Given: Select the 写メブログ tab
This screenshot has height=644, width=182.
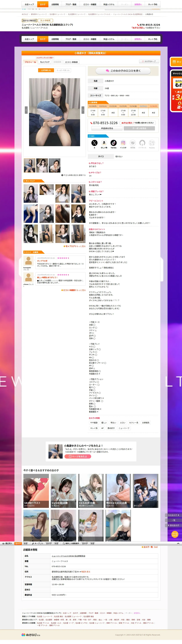Looking at the screenshot, I should pyautogui.click(x=45, y=62).
